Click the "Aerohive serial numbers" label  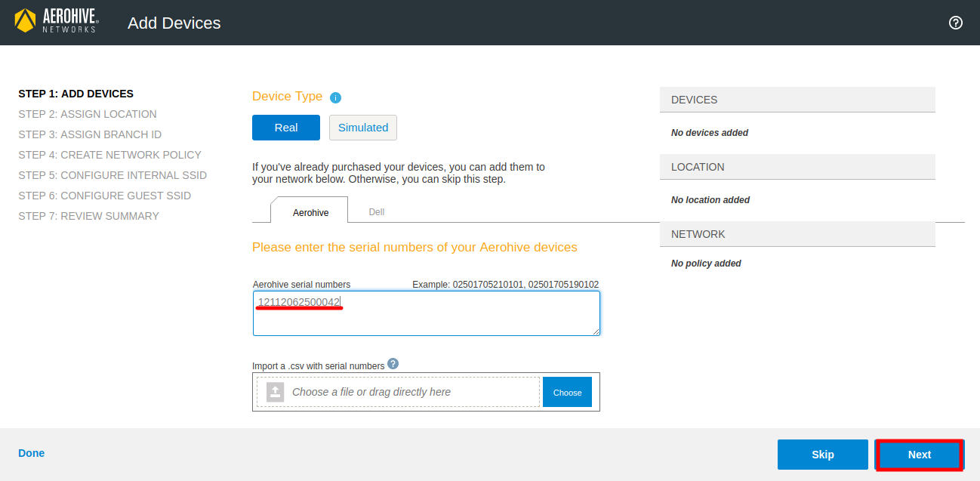pyautogui.click(x=302, y=285)
